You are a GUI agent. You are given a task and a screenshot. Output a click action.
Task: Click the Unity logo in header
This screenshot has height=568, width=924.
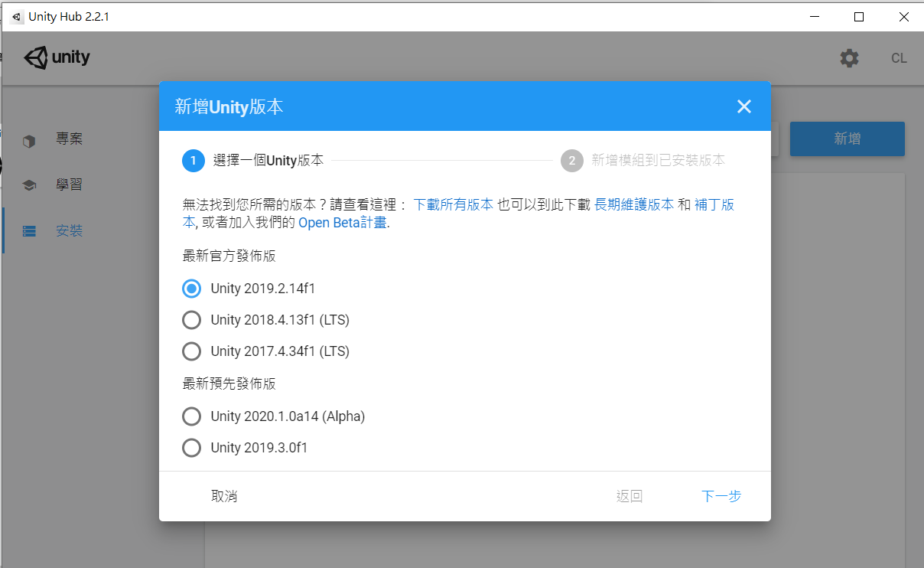[x=57, y=57]
